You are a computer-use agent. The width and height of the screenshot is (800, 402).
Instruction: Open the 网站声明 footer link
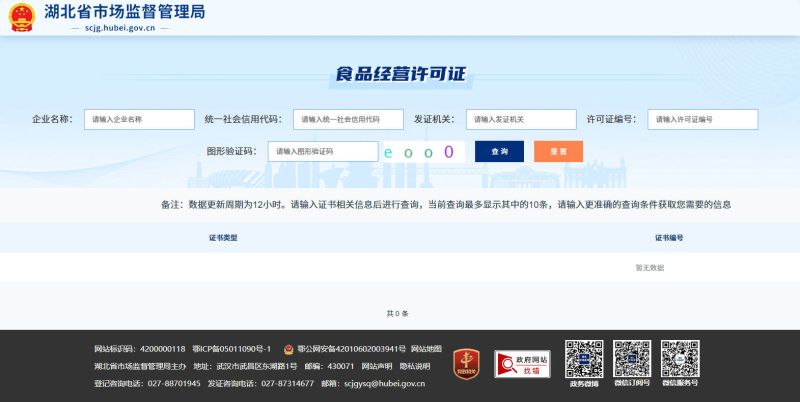click(377, 366)
